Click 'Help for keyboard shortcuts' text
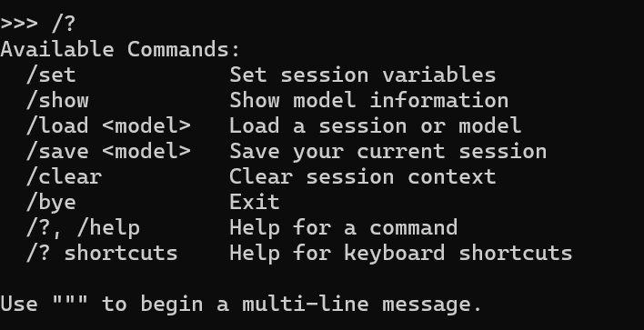Image resolution: width=644 pixels, height=330 pixels. coord(401,254)
